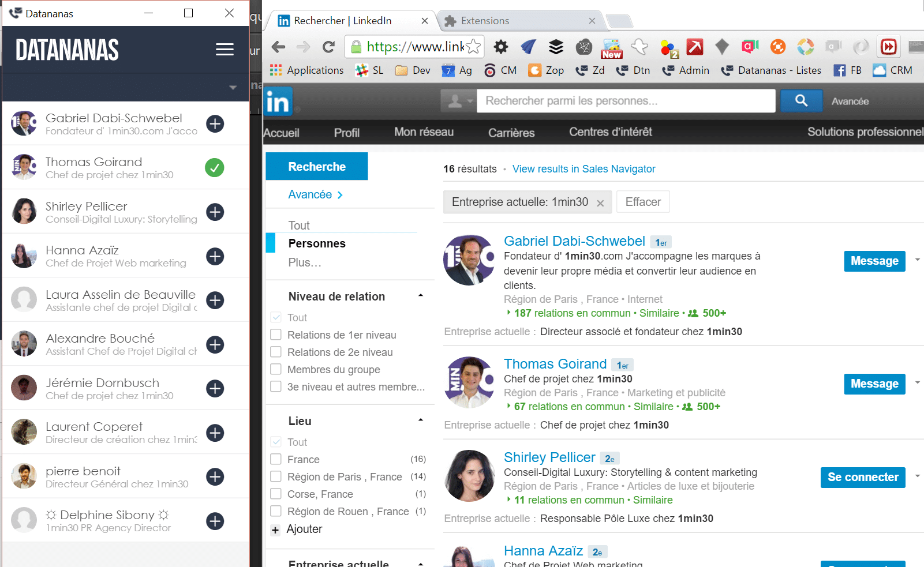Screen dimensions: 924x567
Task: Collapse the Lieu filter section
Action: point(421,420)
